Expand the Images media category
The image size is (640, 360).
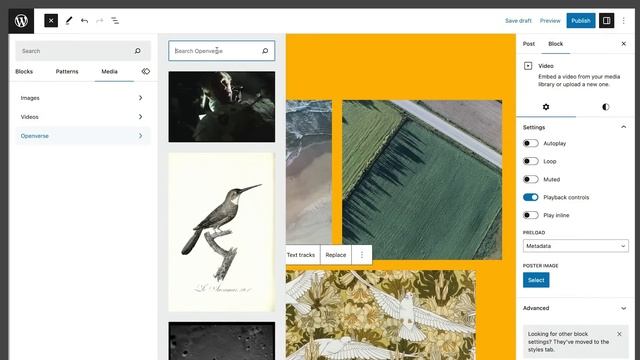tap(83, 98)
